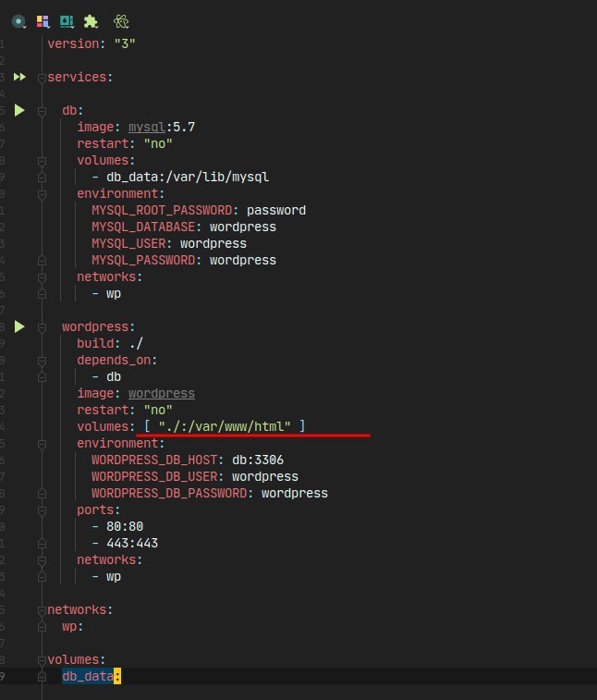Viewport: 597px width, 700px height.
Task: Click the :5.7 image tag
Action: coord(180,128)
